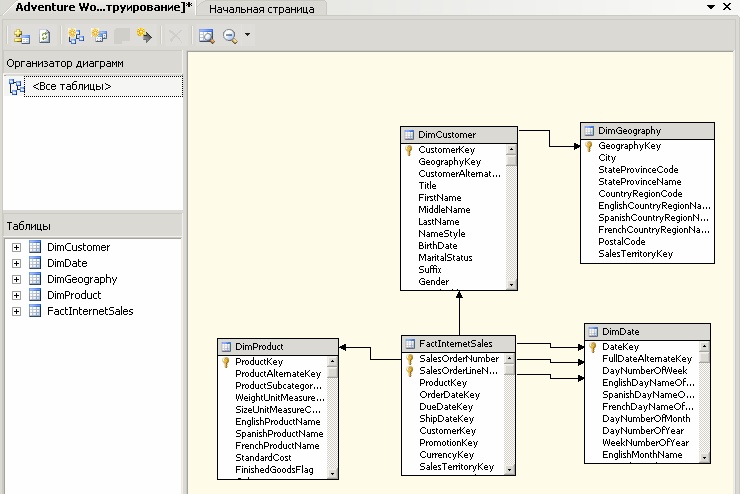Image resolution: width=740 pixels, height=494 pixels.
Task: Select the City column in DimGeography
Action: pos(607,158)
